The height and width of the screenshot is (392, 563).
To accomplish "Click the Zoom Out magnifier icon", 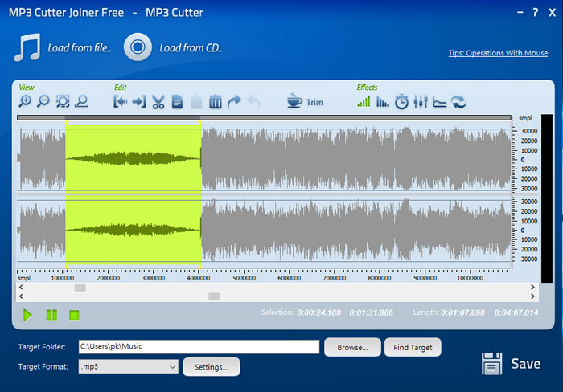I will [43, 102].
